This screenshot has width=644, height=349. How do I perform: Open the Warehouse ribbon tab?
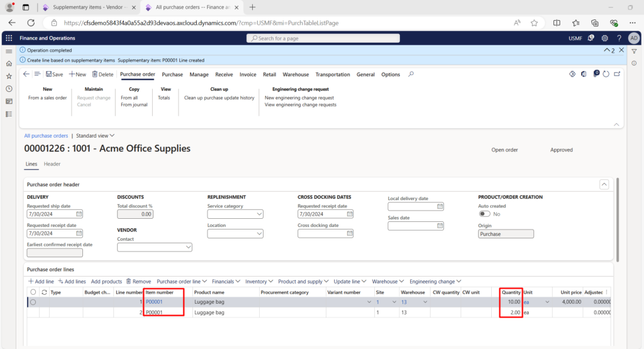296,74
